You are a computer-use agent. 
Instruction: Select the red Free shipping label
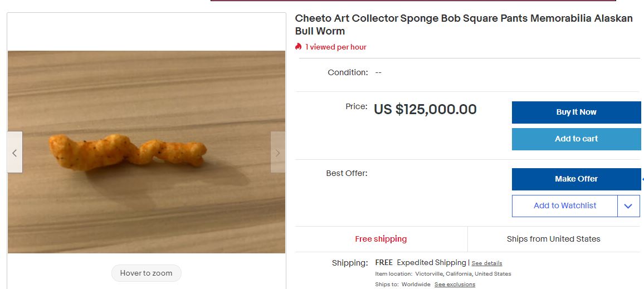point(380,239)
